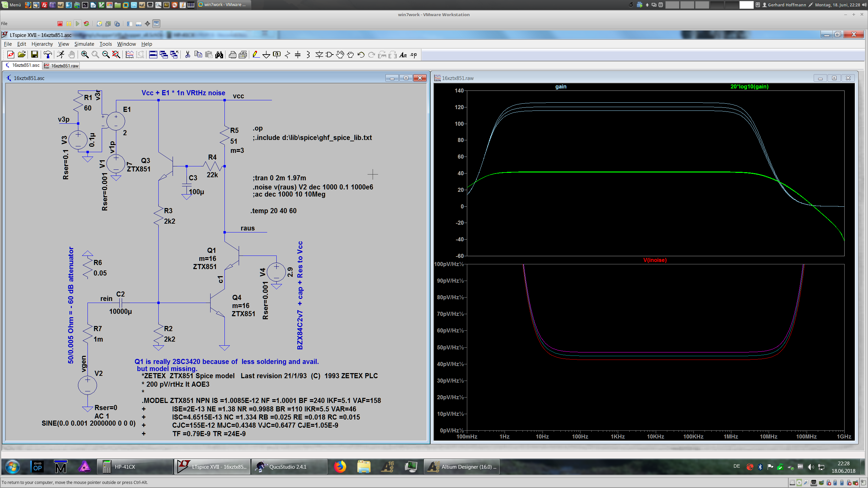Open the LTspice File menu
The width and height of the screenshot is (868, 488).
(7, 44)
